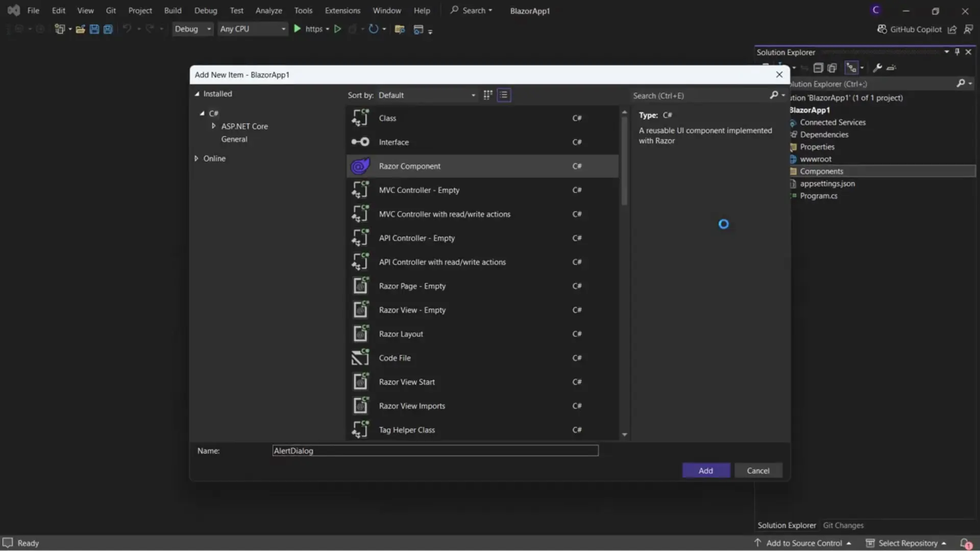Switch templates to small icon view
The image size is (980, 551).
point(487,95)
